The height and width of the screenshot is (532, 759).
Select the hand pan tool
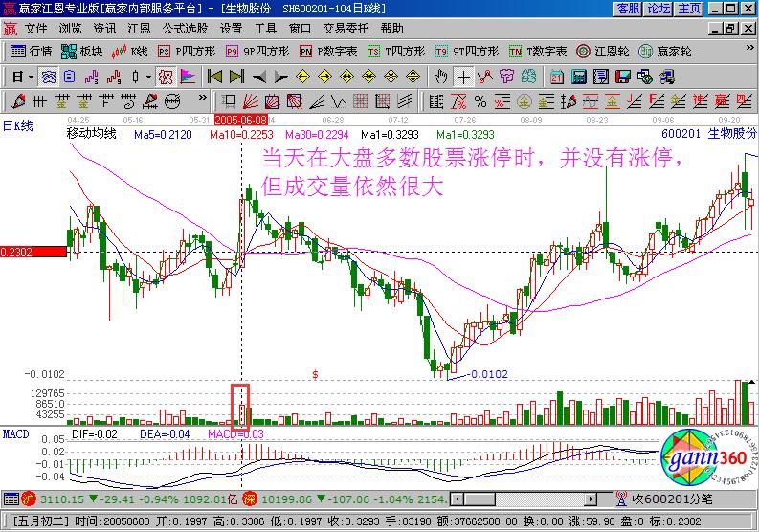[x=439, y=76]
